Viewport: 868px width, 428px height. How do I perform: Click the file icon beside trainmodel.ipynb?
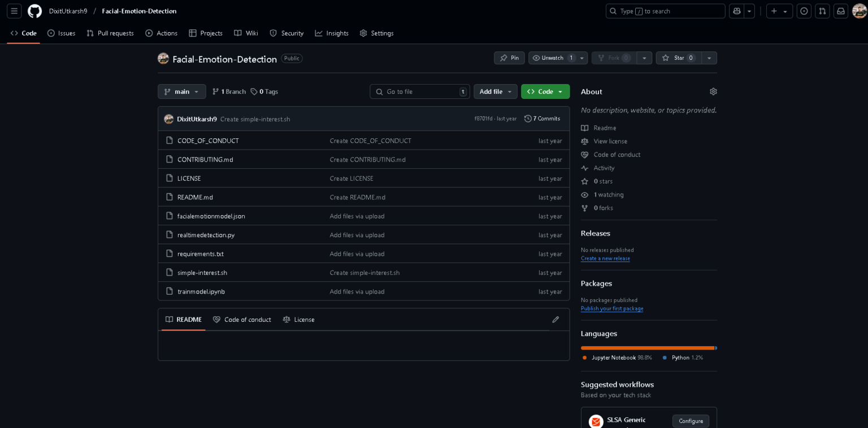[169, 291]
